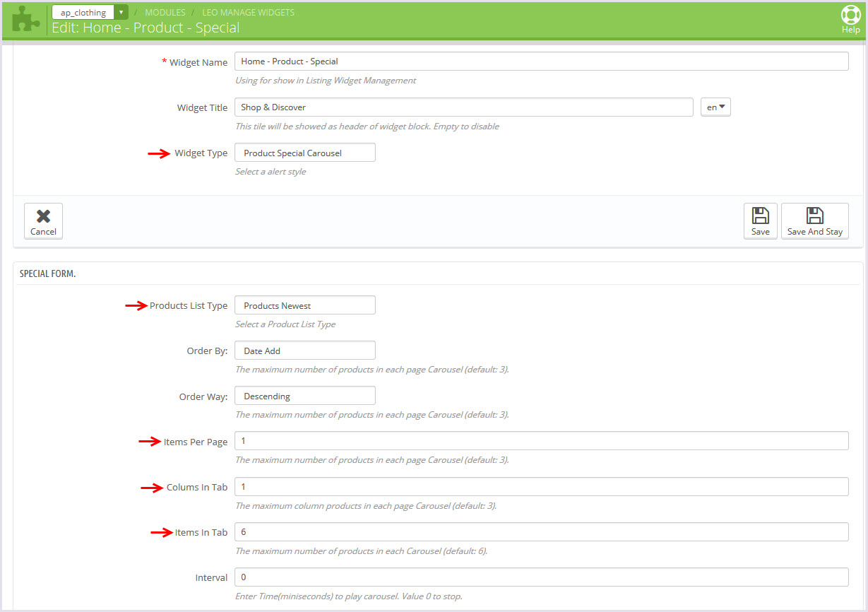Open the LEO MANAGE WIDGETS breadcrumb link

248,12
